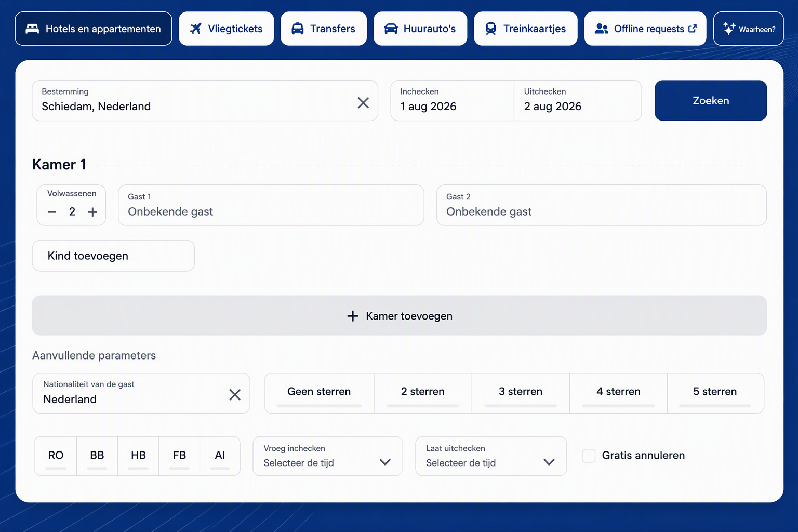Enable the Gratis annuleren checkbox

(589, 456)
